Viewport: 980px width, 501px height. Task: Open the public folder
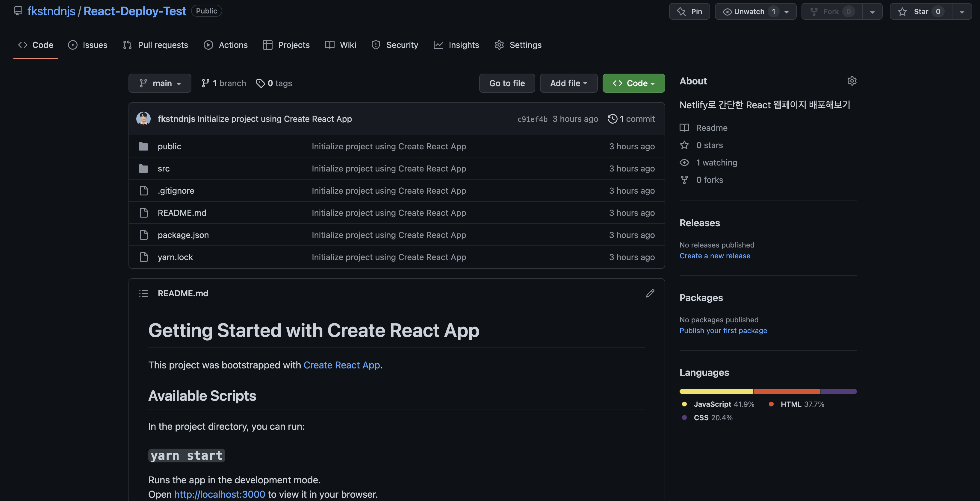click(169, 146)
